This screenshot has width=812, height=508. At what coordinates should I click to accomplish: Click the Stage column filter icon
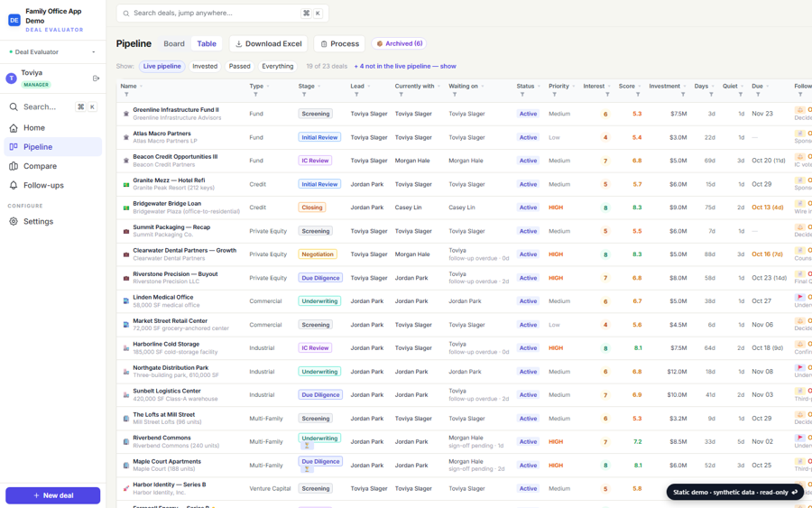(x=304, y=94)
